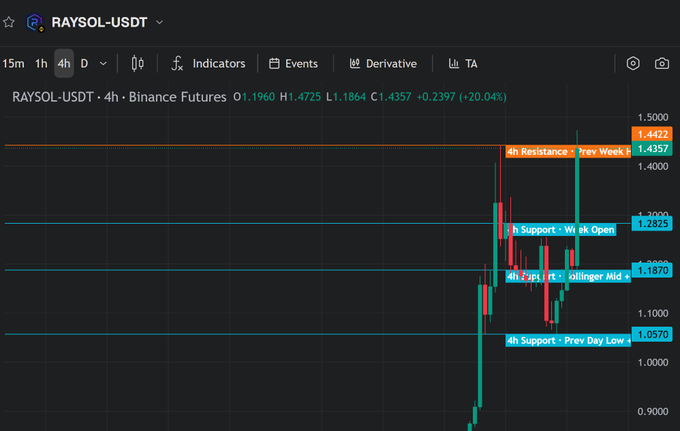
Task: Expand the more timeframes chevron
Action: tap(103, 64)
